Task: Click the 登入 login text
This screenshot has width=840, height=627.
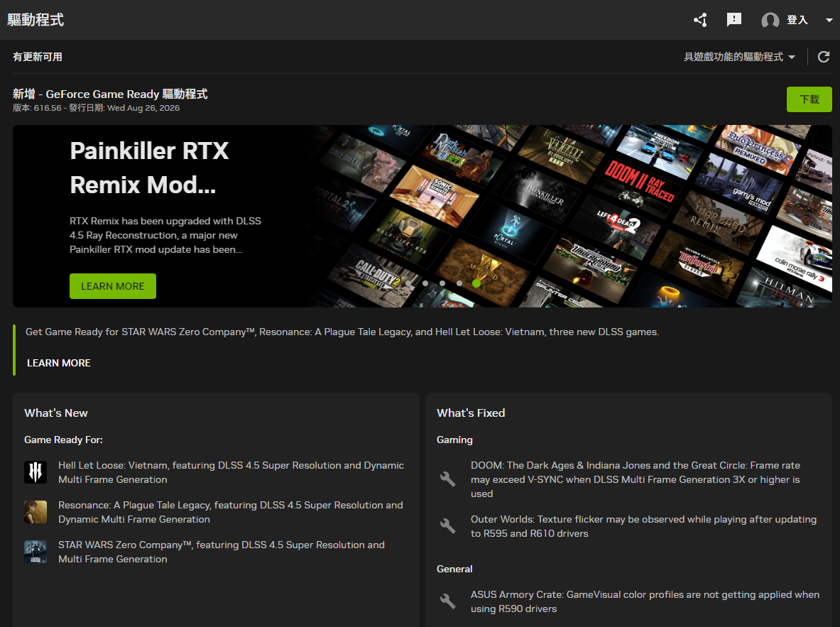Action: [x=797, y=20]
